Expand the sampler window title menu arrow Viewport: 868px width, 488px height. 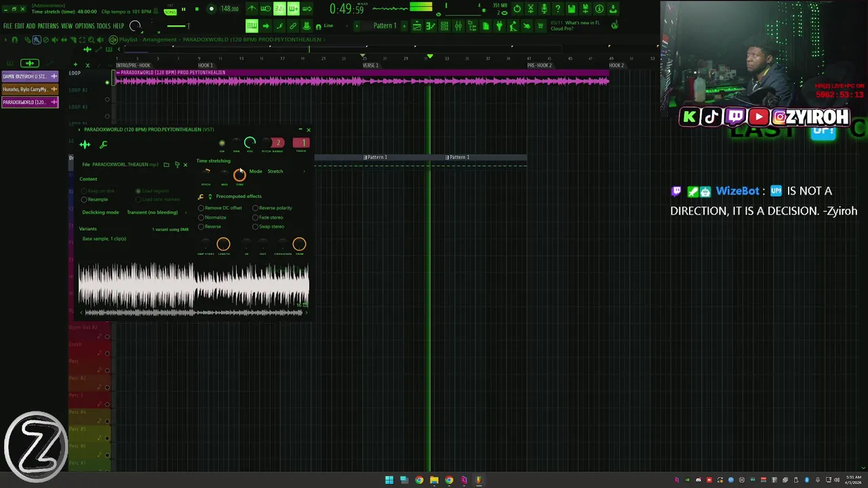tap(79, 130)
